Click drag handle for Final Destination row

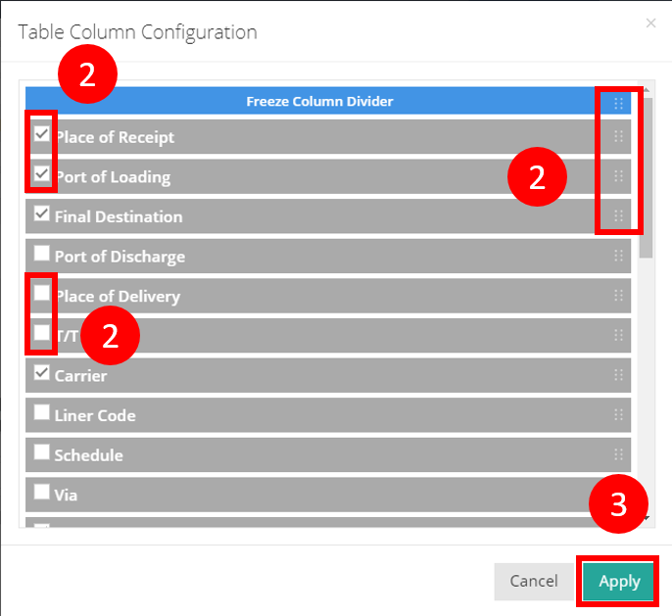point(618,216)
